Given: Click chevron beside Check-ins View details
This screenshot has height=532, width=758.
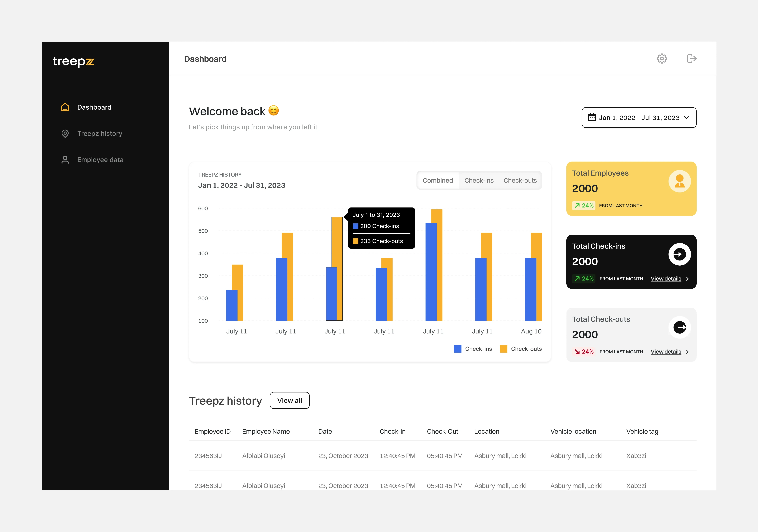Looking at the screenshot, I should [687, 279].
